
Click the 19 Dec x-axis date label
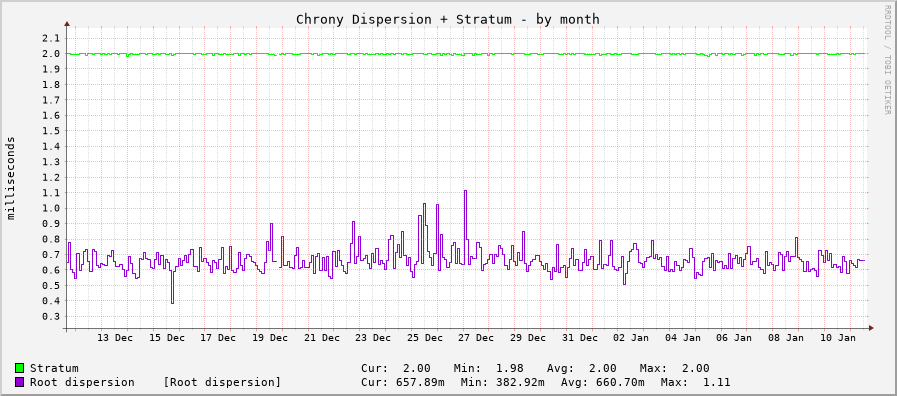[x=270, y=338]
